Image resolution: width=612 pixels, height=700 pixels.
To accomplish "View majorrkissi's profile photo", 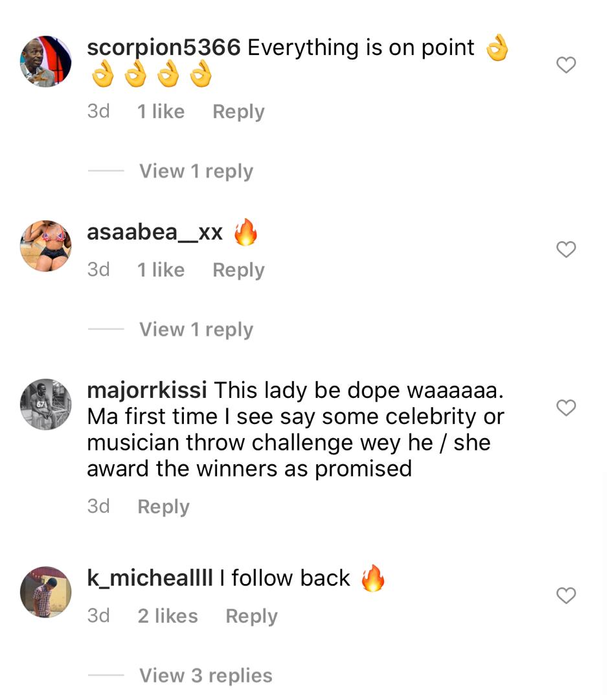I will 45,404.
